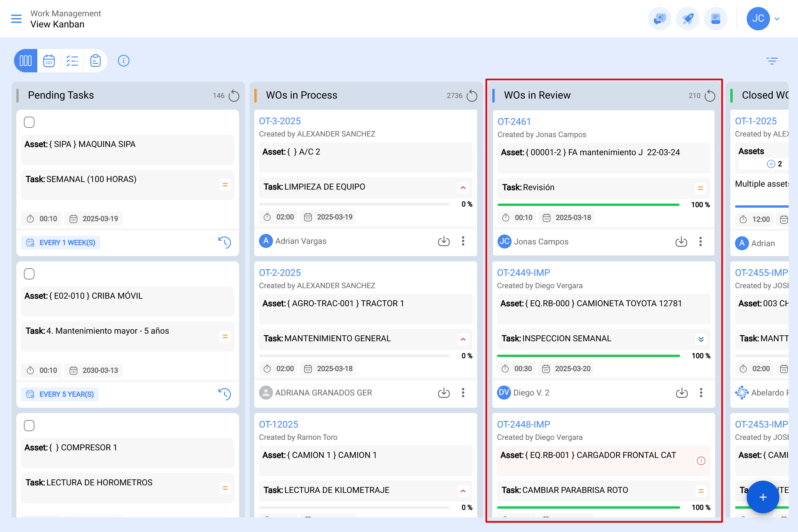Image resolution: width=798 pixels, height=532 pixels.
Task: Open more options on ADRIANA GRANADOS GER card
Action: click(x=463, y=393)
